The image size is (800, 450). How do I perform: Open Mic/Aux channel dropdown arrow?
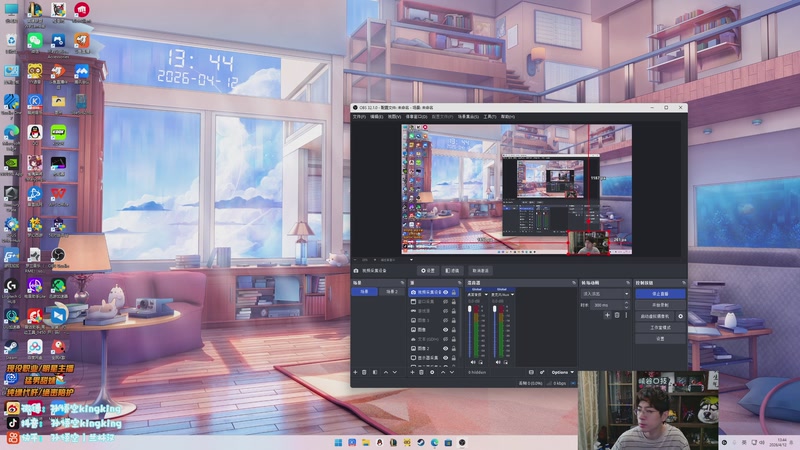click(512, 294)
